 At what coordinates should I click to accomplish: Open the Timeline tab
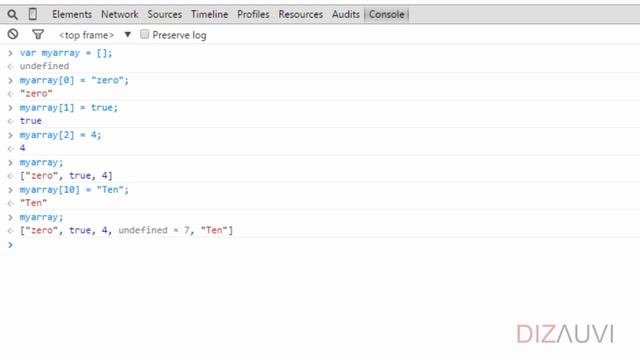(x=209, y=14)
